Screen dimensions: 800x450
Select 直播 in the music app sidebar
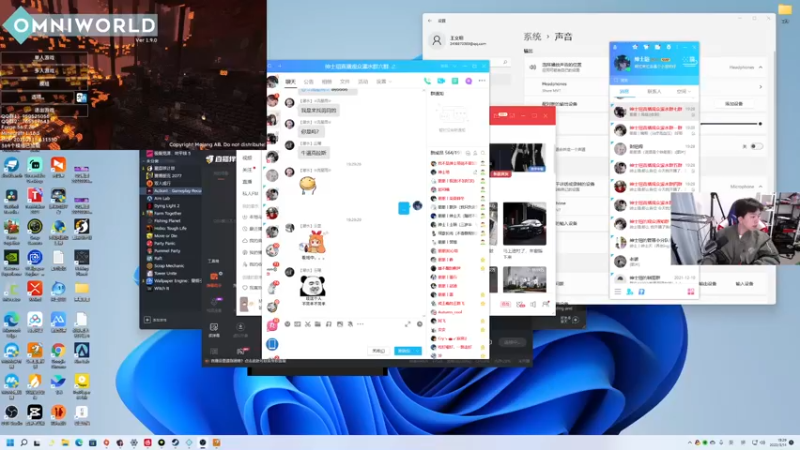pyautogui.click(x=247, y=182)
